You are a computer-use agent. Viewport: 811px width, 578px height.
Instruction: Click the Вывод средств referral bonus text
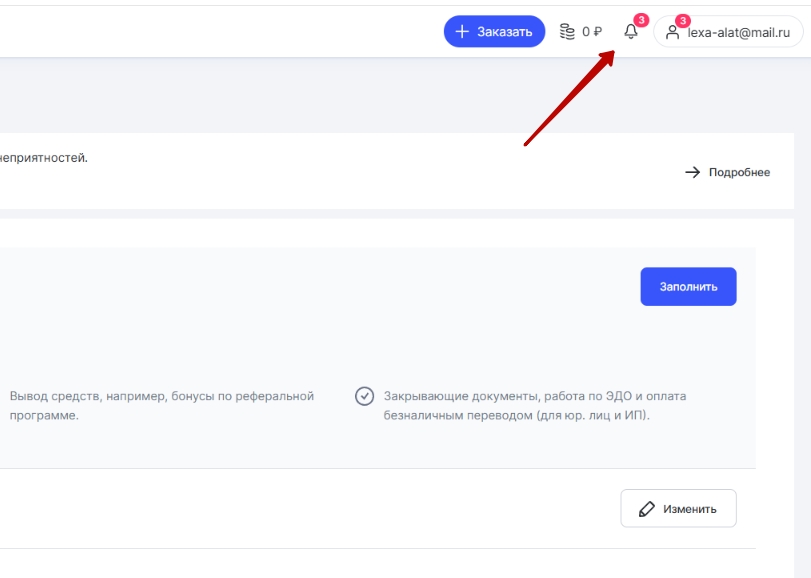click(x=162, y=396)
